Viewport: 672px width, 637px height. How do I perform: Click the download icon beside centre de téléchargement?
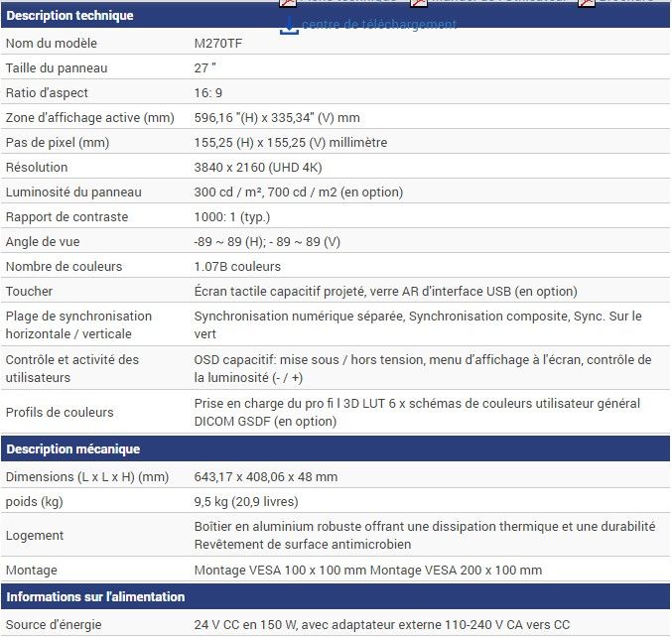(289, 25)
